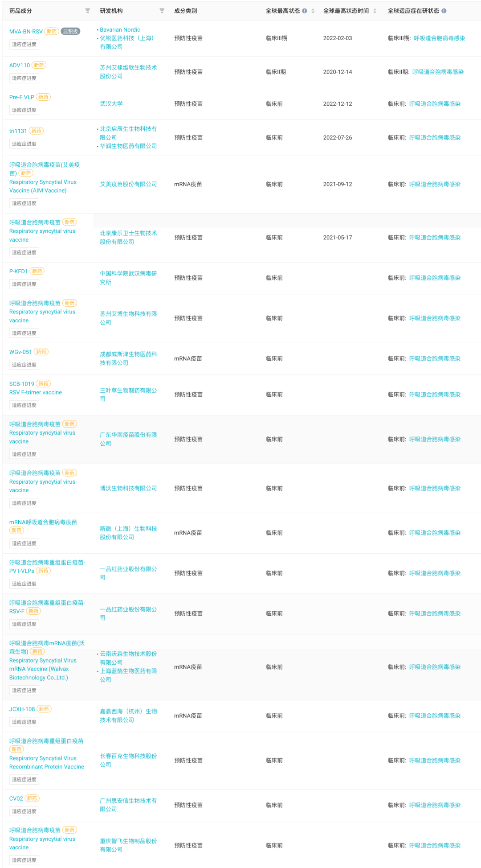Click 适应症进度 under ADV110
This screenshot has width=481, height=868.
click(24, 78)
